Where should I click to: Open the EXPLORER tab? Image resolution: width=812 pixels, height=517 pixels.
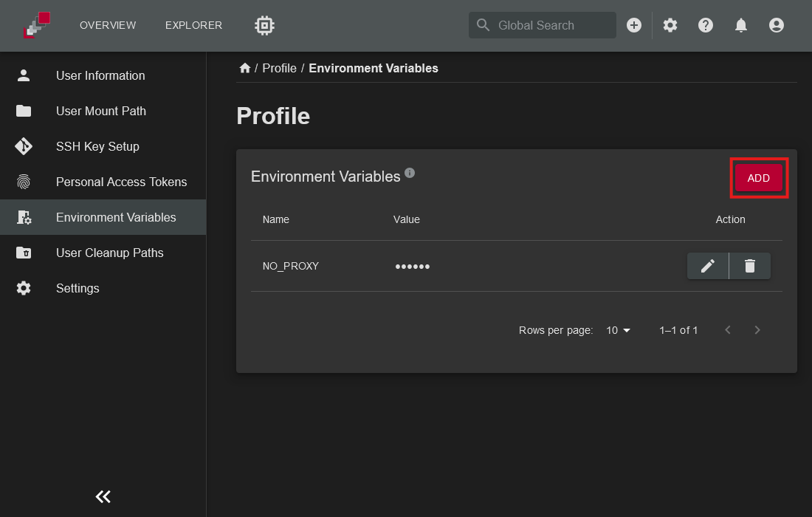pyautogui.click(x=193, y=25)
